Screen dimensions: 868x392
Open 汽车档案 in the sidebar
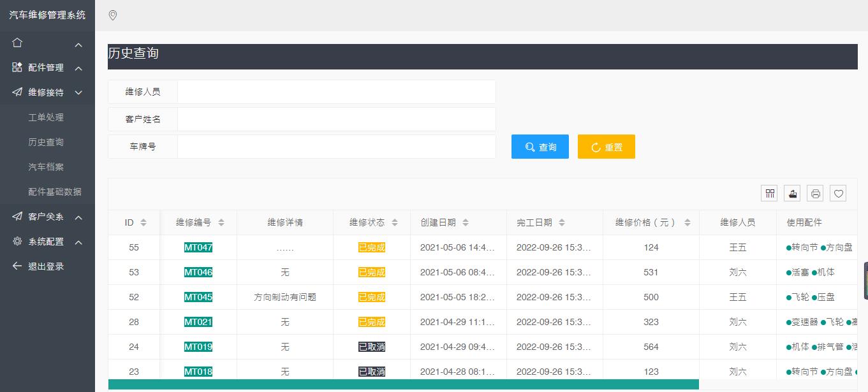(x=46, y=167)
